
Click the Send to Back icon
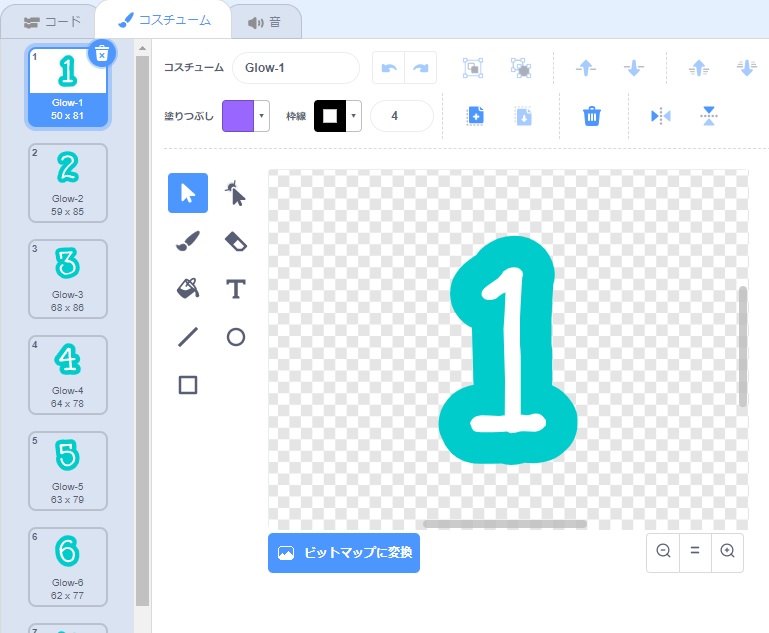pyautogui.click(x=746, y=68)
